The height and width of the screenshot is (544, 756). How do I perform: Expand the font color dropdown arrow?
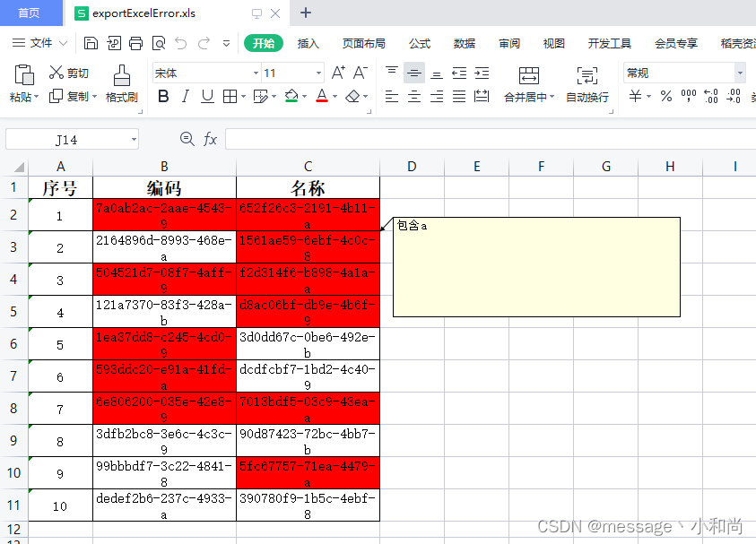pos(333,97)
